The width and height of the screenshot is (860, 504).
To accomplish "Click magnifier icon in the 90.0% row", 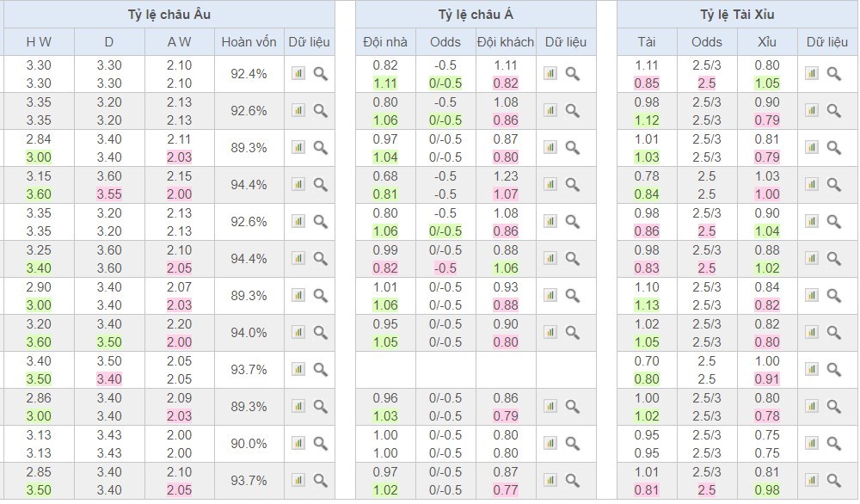I will click(320, 444).
